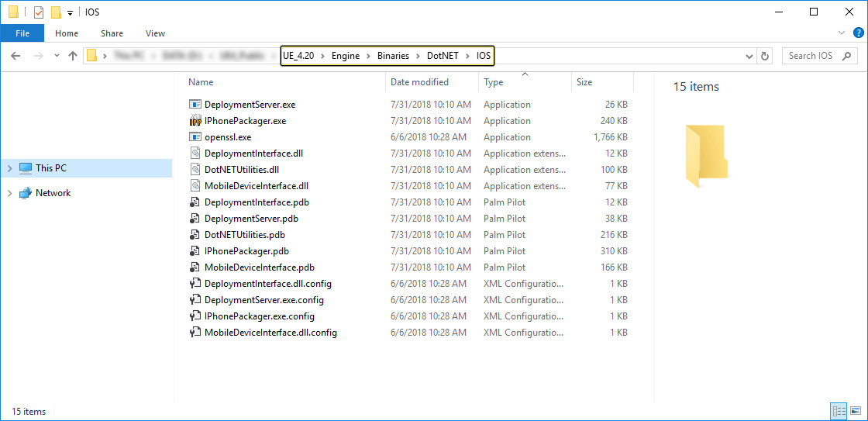
Task: Click the DeploymentInterface.dll.config file icon
Action: click(195, 284)
